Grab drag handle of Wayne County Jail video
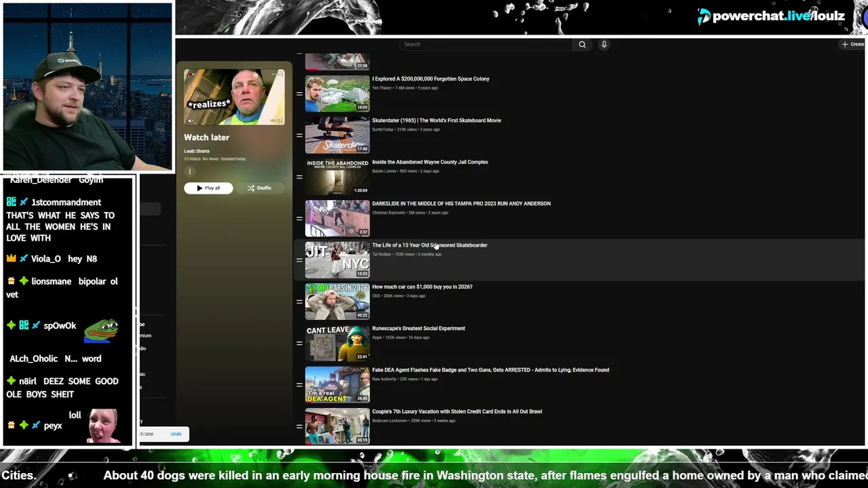This screenshot has width=868, height=488. [299, 177]
